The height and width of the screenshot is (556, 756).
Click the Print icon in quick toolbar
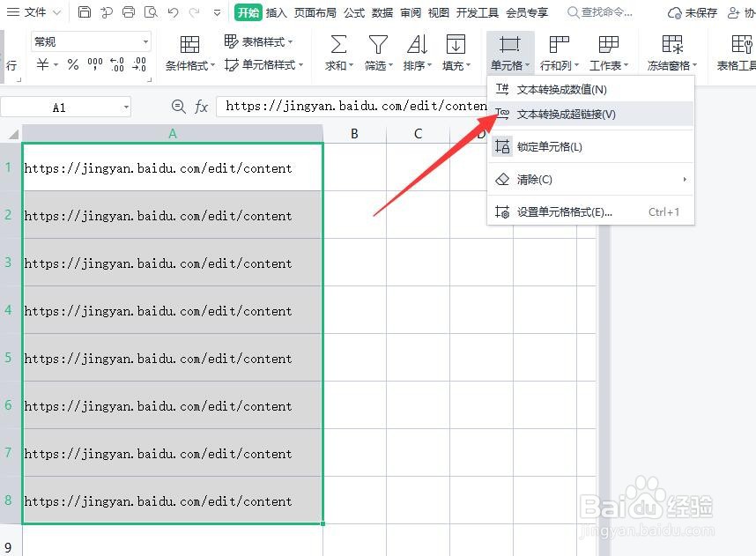click(x=129, y=12)
